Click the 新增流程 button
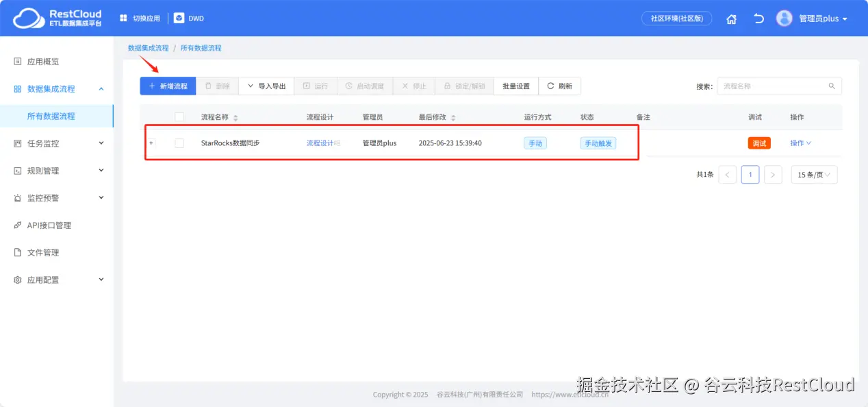Viewport: 868px width, 407px height. [168, 86]
